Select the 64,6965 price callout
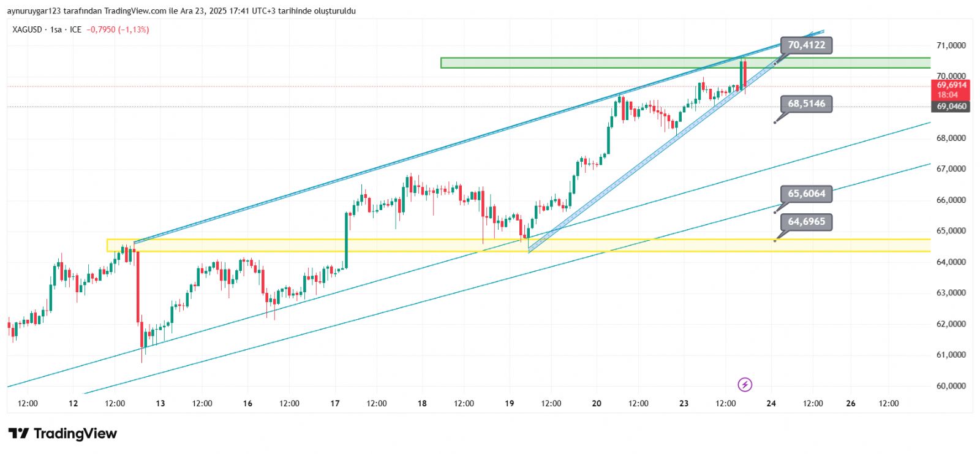This screenshot has width=980, height=454. pyautogui.click(x=806, y=222)
